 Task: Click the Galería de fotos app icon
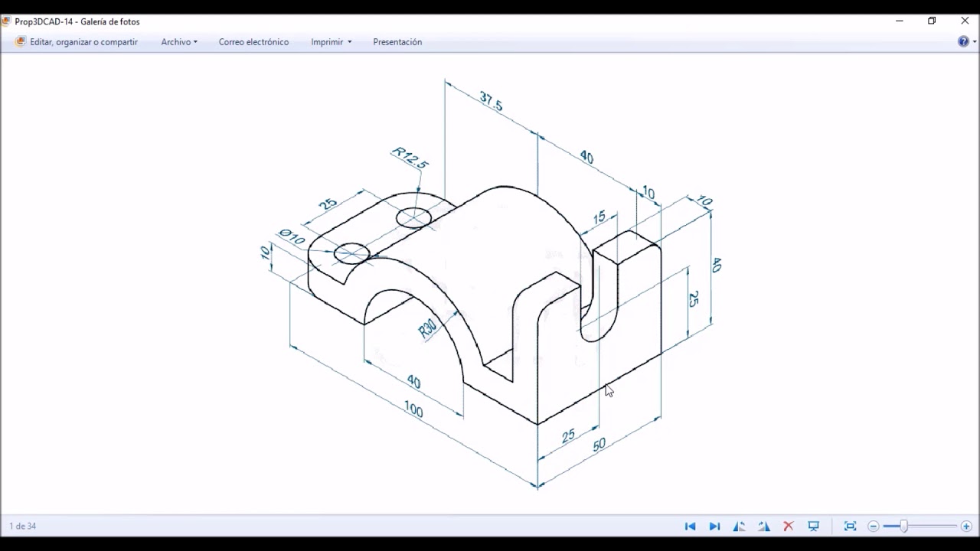pos(6,21)
